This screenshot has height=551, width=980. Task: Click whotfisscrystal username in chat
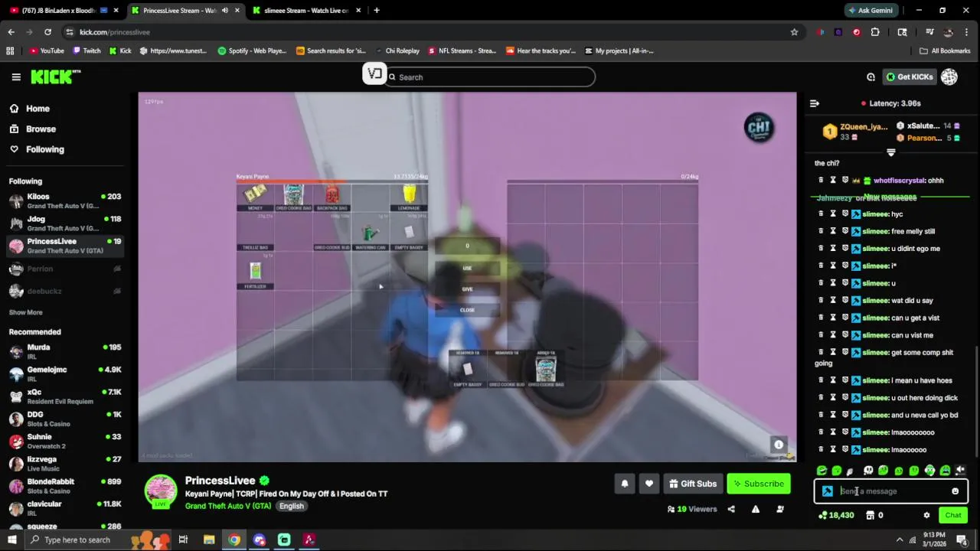tap(899, 181)
